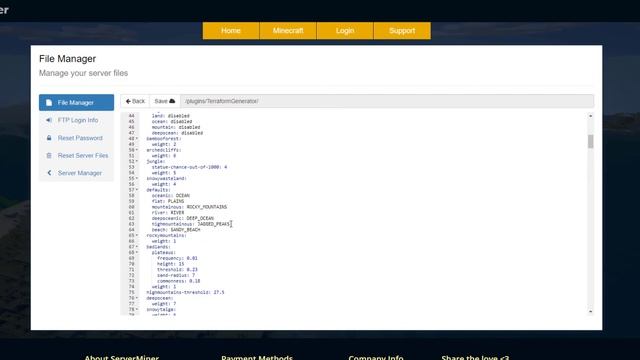This screenshot has width=640, height=360.
Task: Click 'weight: 2' under bambooforest
Action: [x=164, y=144]
